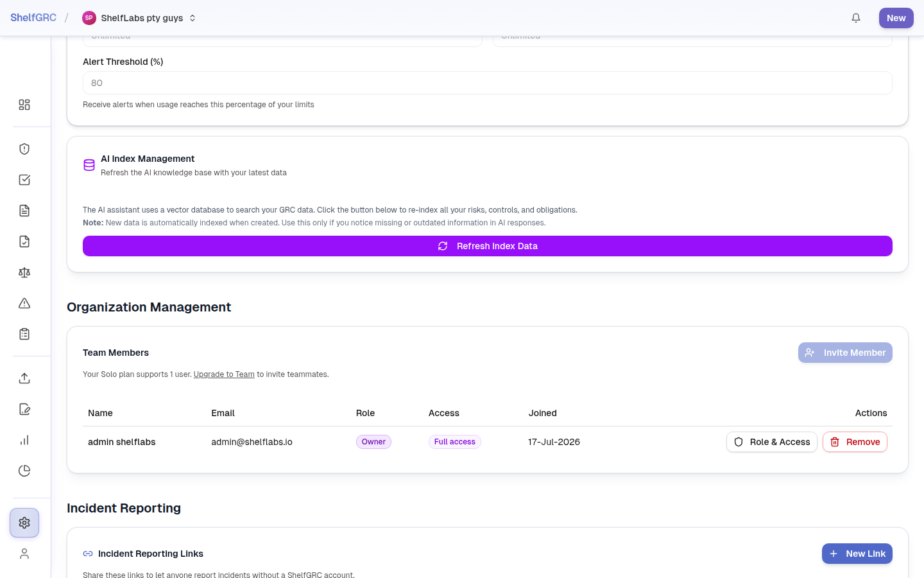
Task: Expand the ShelfLabs pty guys organization switcher
Action: click(139, 18)
